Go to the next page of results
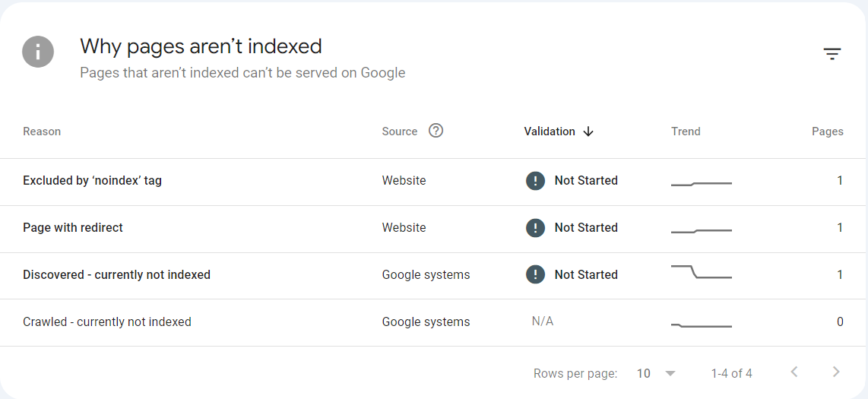 836,372
